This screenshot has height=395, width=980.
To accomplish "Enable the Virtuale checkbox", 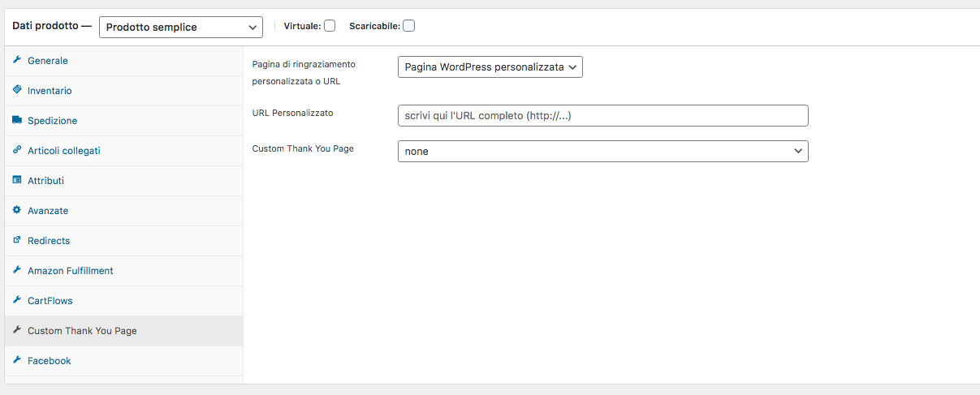I will coord(330,26).
